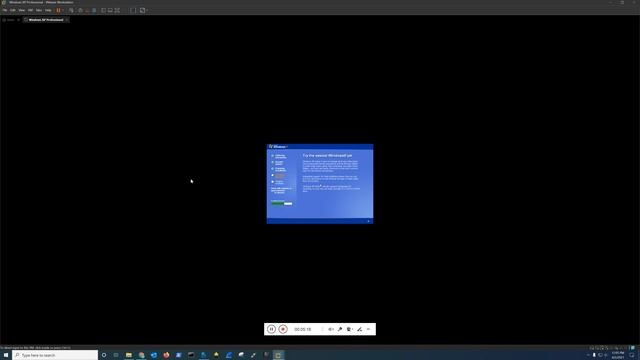This screenshot has width=640, height=360.
Task: Open File Explorer from the taskbar
Action: click(x=129, y=355)
